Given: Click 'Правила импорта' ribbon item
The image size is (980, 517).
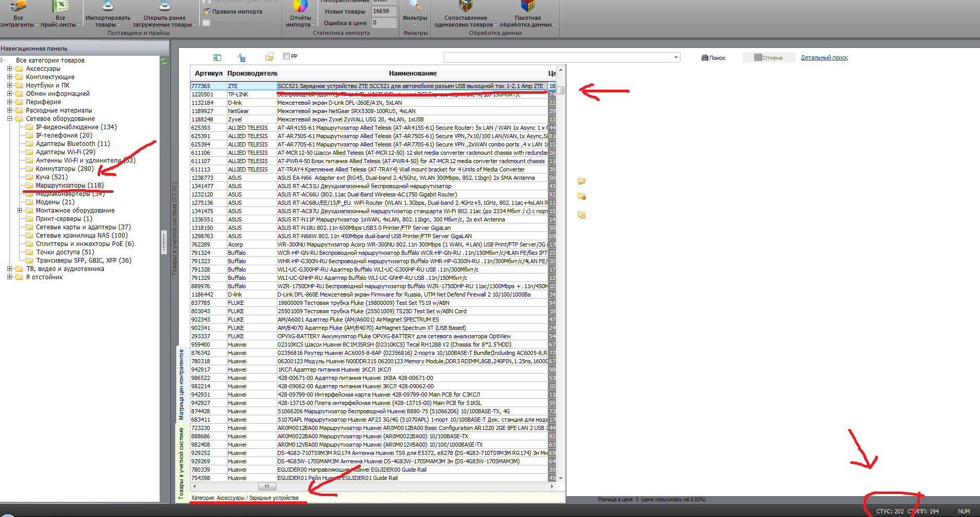Looking at the screenshot, I should (233, 11).
